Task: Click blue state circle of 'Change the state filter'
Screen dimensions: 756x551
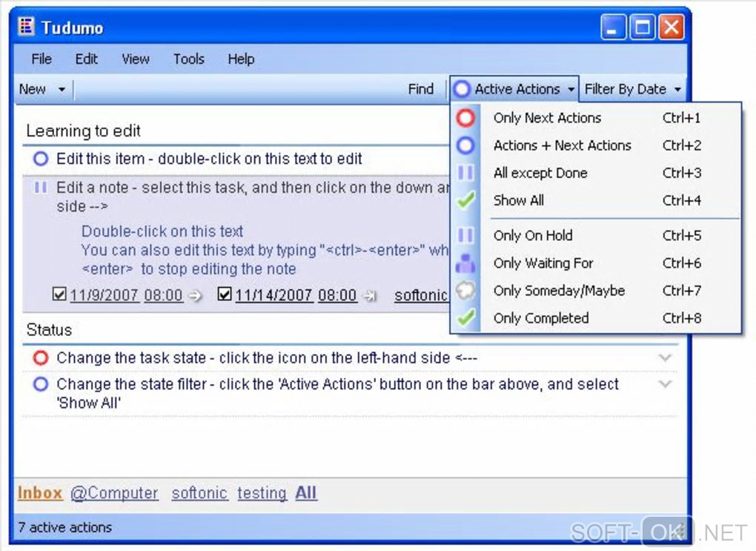Action: point(41,385)
